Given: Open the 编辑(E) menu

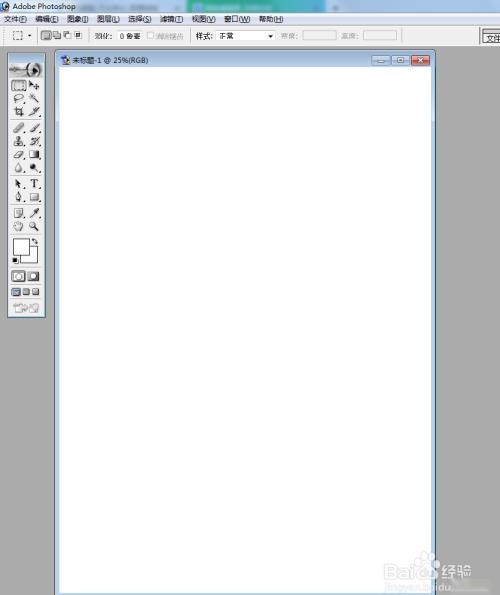Looking at the screenshot, I should tap(47, 19).
